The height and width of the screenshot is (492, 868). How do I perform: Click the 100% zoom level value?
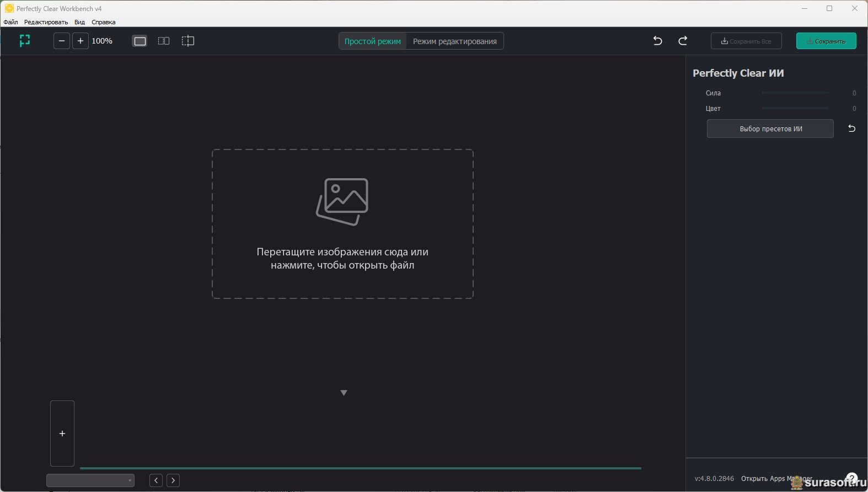point(102,41)
